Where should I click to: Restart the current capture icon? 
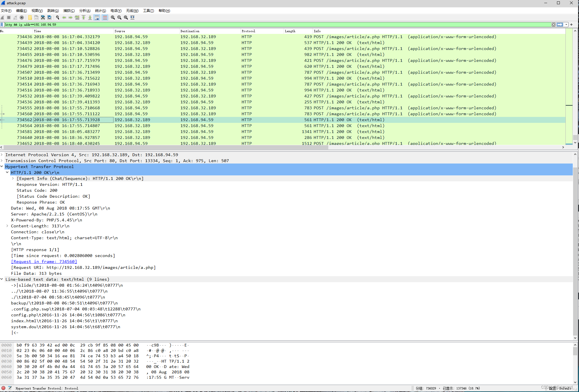pos(15,18)
